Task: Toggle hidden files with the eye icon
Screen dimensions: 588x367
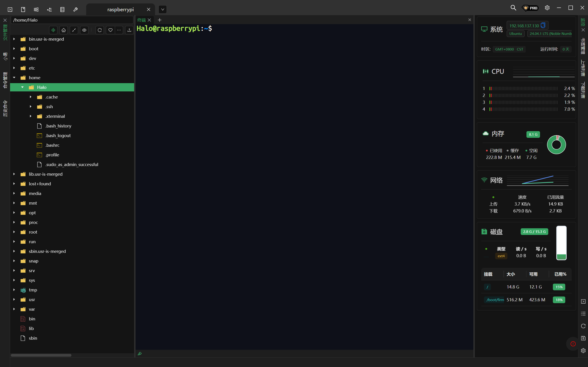Action: pos(84,30)
